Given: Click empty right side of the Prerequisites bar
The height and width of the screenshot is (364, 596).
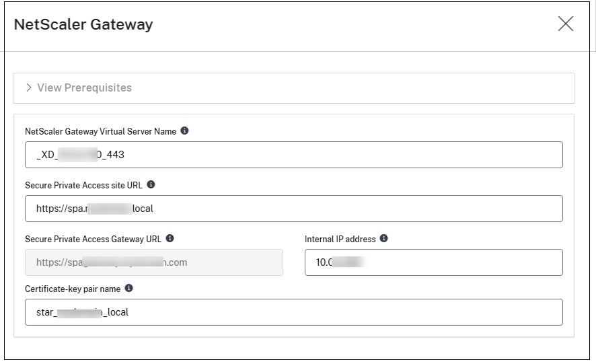Looking at the screenshot, I should point(404,87).
